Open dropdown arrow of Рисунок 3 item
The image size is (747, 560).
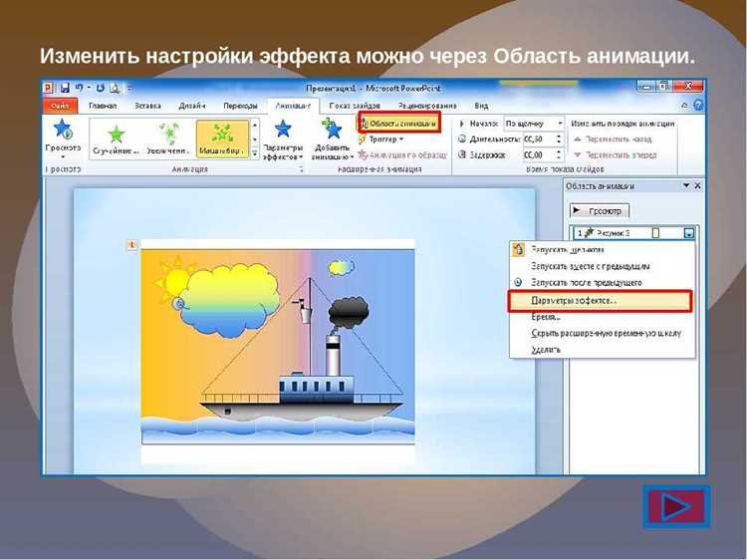689,233
